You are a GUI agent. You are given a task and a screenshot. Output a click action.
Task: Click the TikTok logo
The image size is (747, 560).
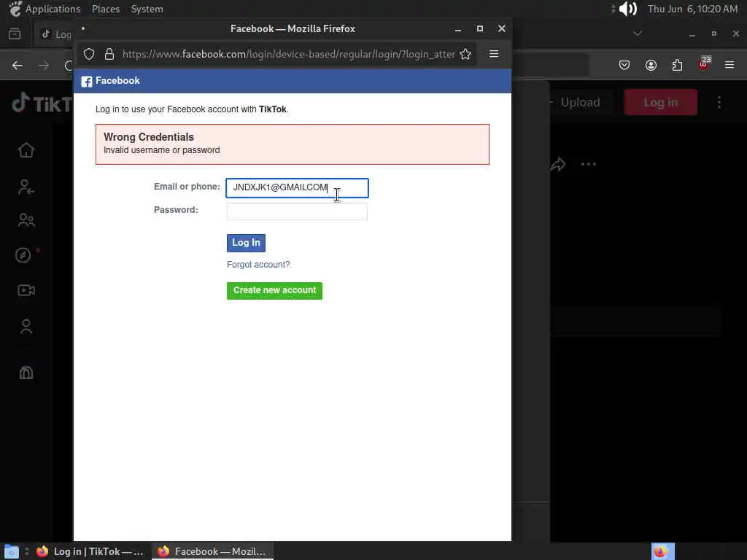(x=42, y=103)
